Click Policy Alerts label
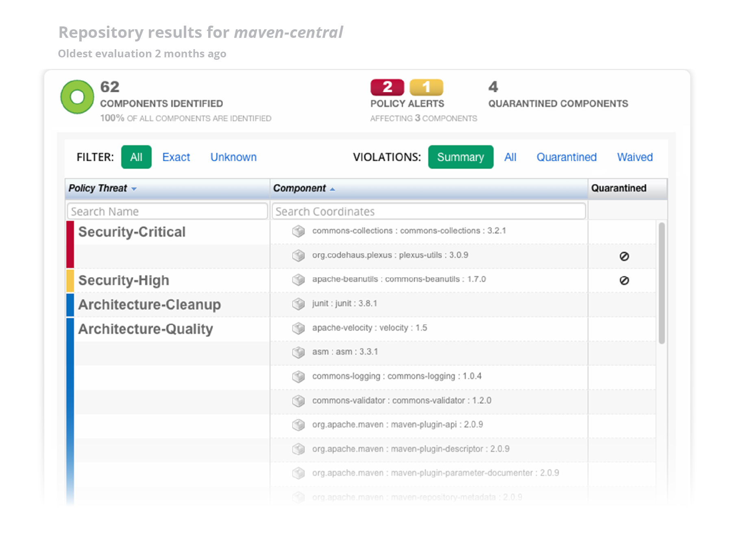This screenshot has height=560, width=732. point(407,104)
